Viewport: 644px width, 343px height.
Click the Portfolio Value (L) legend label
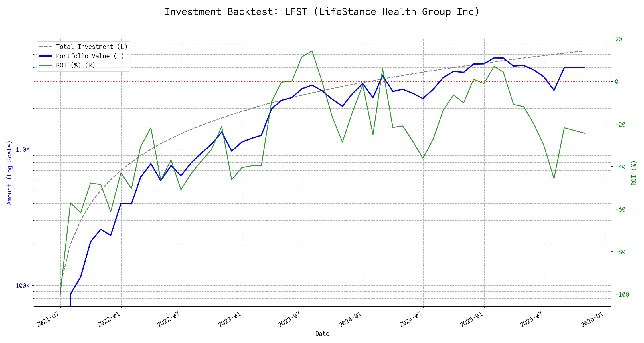[x=90, y=56]
